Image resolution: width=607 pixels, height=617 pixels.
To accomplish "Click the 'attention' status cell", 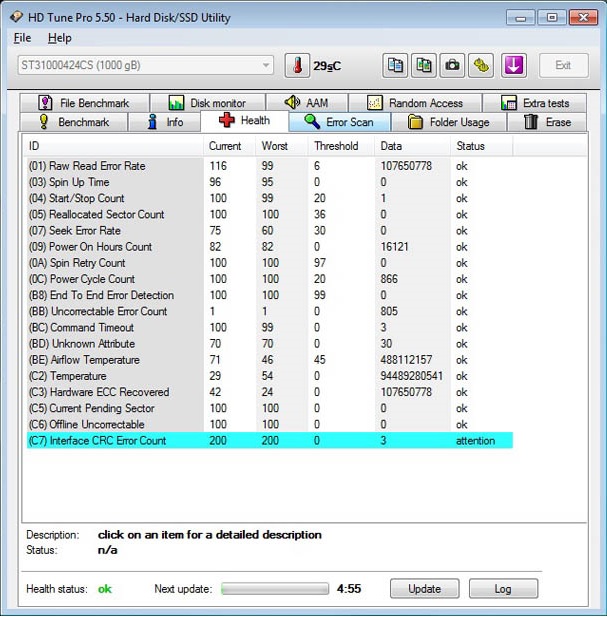I will (475, 440).
